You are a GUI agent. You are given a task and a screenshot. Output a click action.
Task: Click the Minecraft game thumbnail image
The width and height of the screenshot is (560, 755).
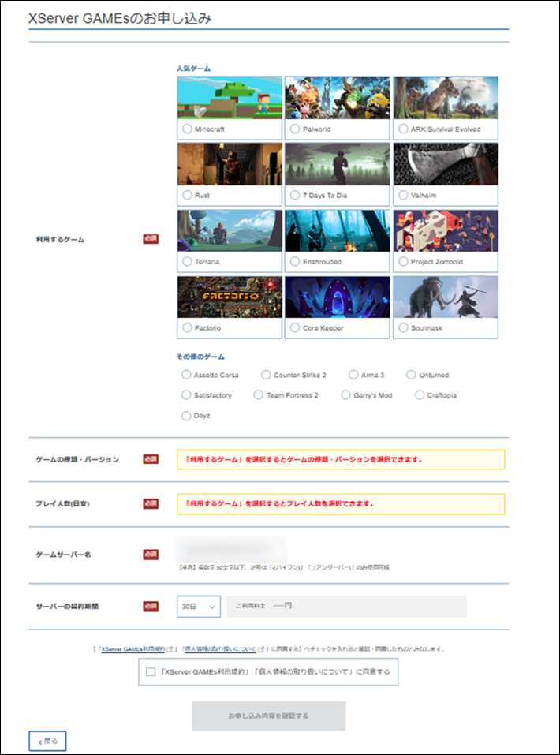coord(230,98)
